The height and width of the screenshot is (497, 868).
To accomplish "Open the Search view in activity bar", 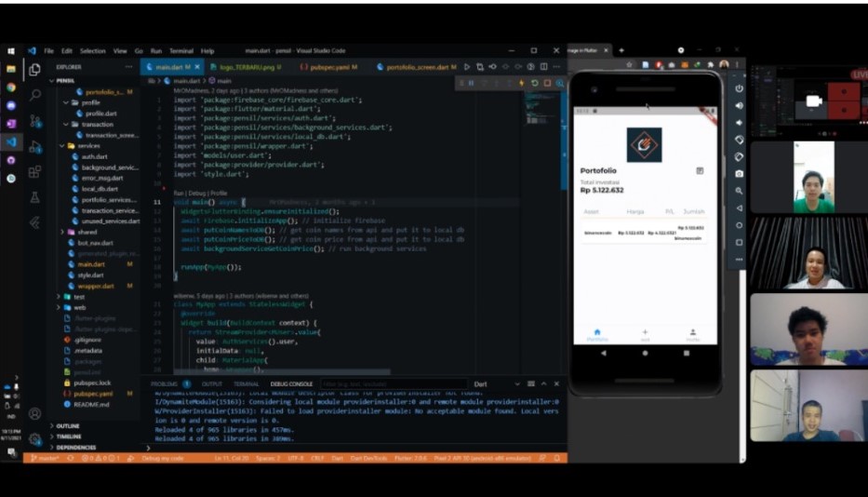I will click(x=34, y=94).
